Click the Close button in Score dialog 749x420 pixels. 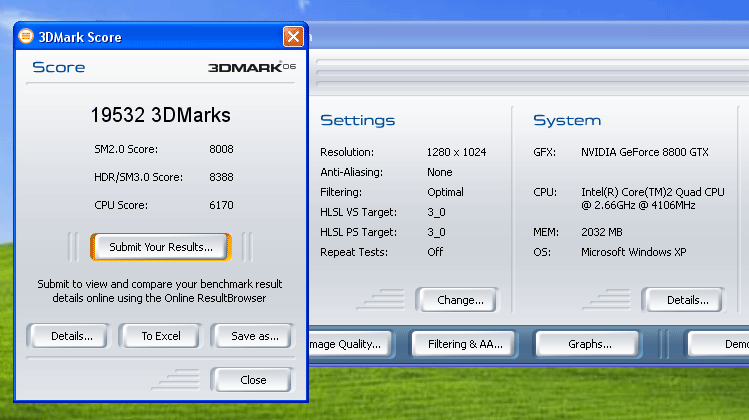point(252,380)
